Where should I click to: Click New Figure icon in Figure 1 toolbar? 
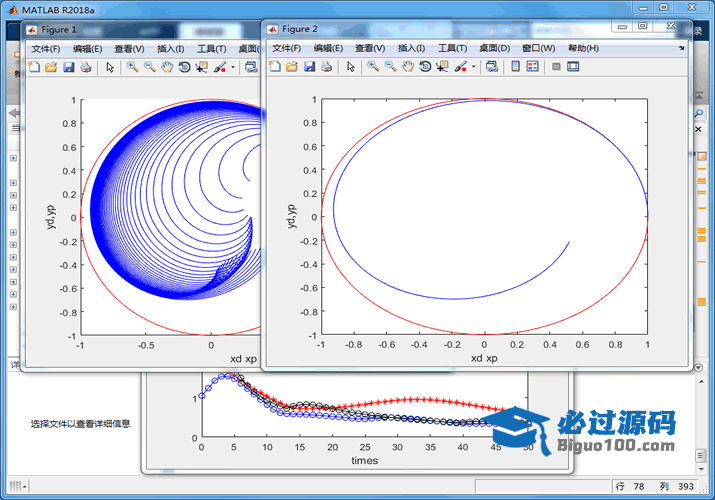[x=34, y=67]
